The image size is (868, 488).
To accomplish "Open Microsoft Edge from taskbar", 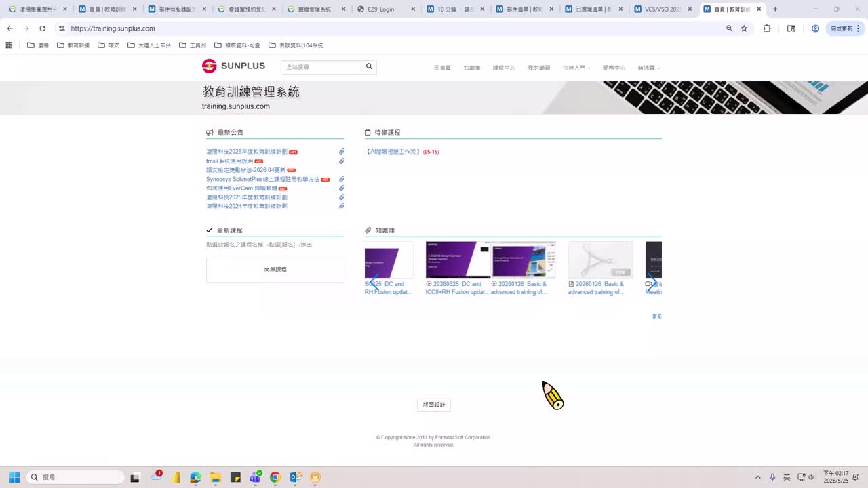I will pyautogui.click(x=195, y=477).
